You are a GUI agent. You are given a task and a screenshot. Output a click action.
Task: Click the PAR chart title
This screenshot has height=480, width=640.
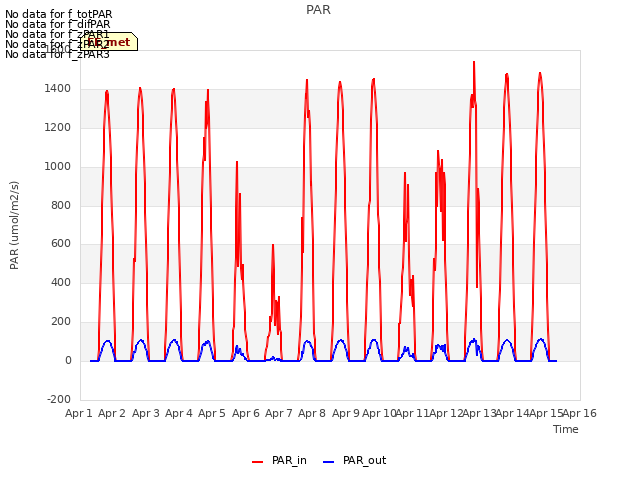318,10
